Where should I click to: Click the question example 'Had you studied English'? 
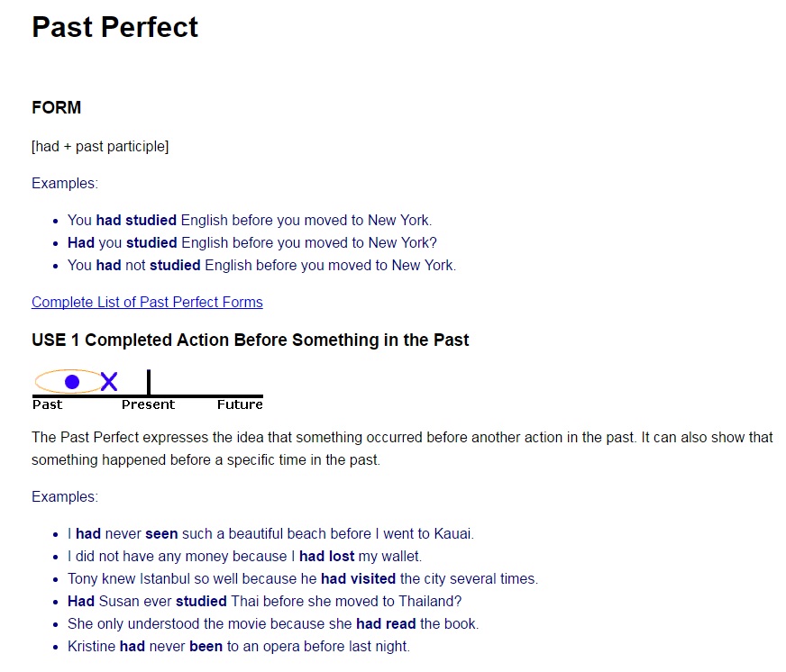[x=251, y=242]
